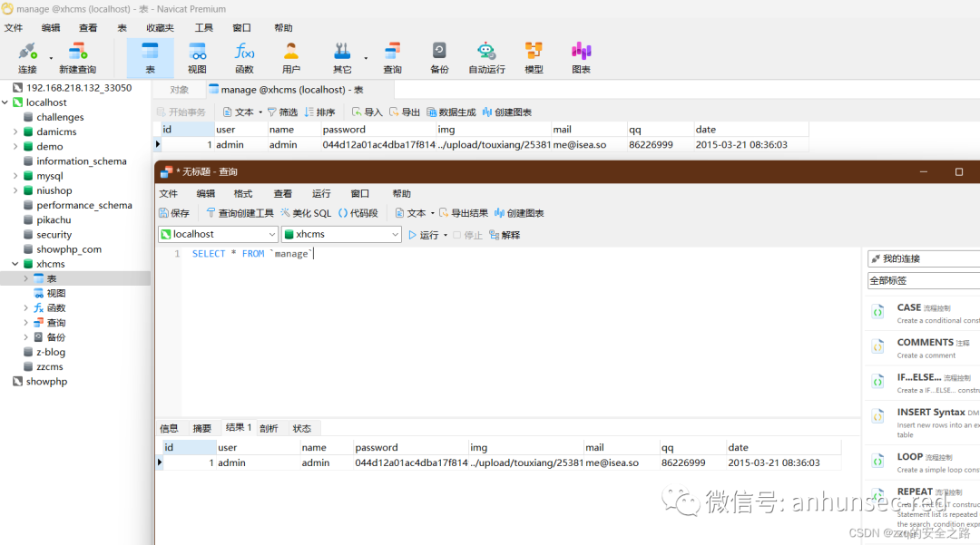Switch to the 对象 objects tab
Image resolution: width=980 pixels, height=545 pixels.
[180, 90]
